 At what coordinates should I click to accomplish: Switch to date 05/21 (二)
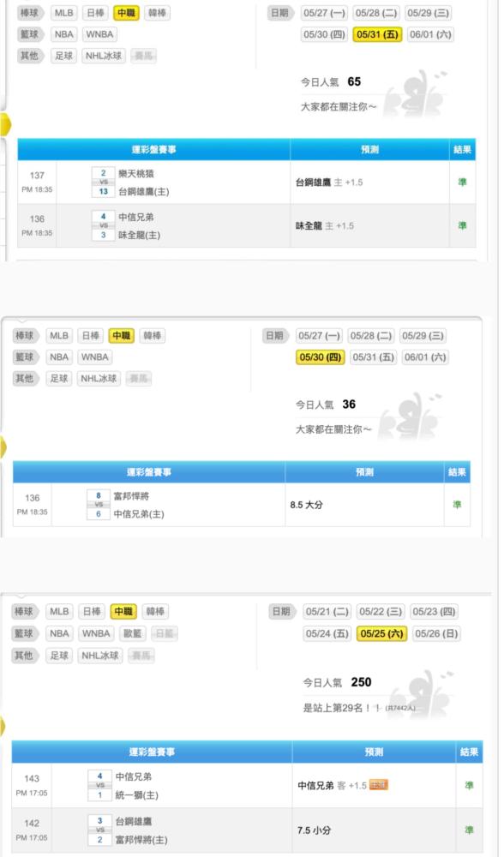tap(327, 612)
